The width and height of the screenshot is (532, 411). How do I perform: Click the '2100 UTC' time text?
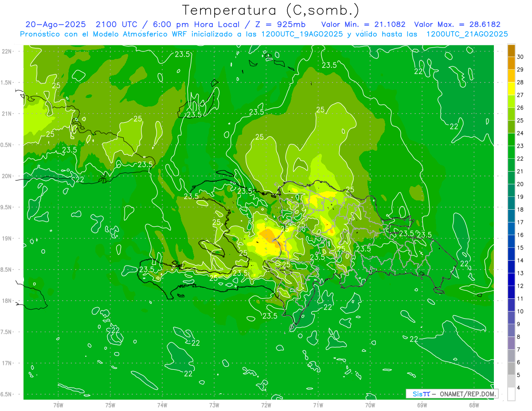(117, 25)
